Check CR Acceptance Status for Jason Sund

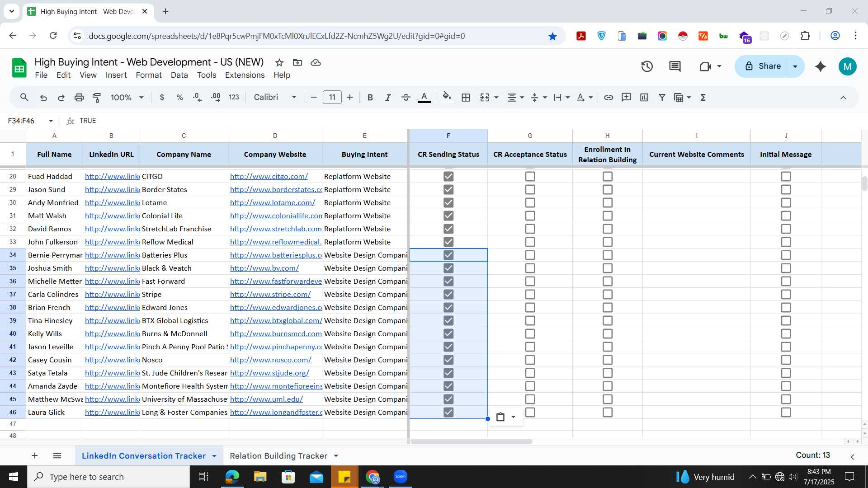coord(530,190)
